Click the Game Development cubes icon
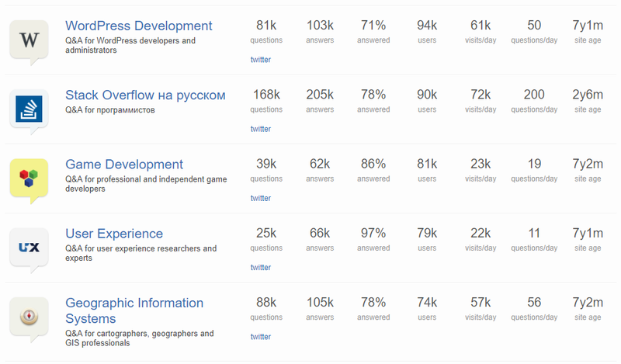Screen dimensions: 621x364 [x=29, y=178]
